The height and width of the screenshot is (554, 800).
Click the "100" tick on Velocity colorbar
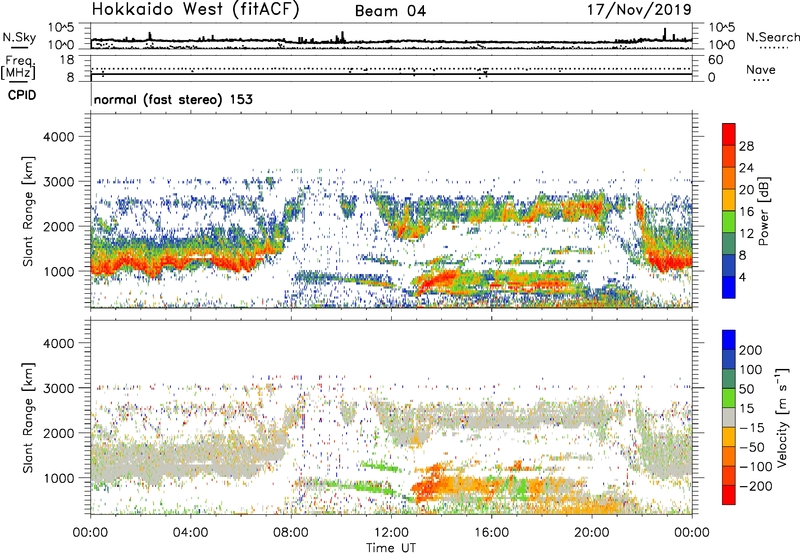[750, 369]
